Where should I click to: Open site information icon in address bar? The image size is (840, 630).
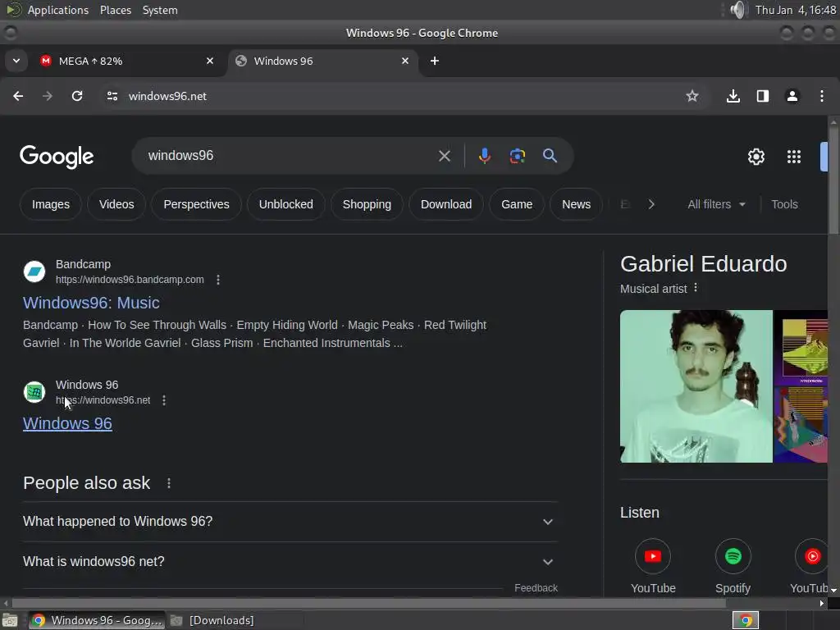(x=112, y=96)
